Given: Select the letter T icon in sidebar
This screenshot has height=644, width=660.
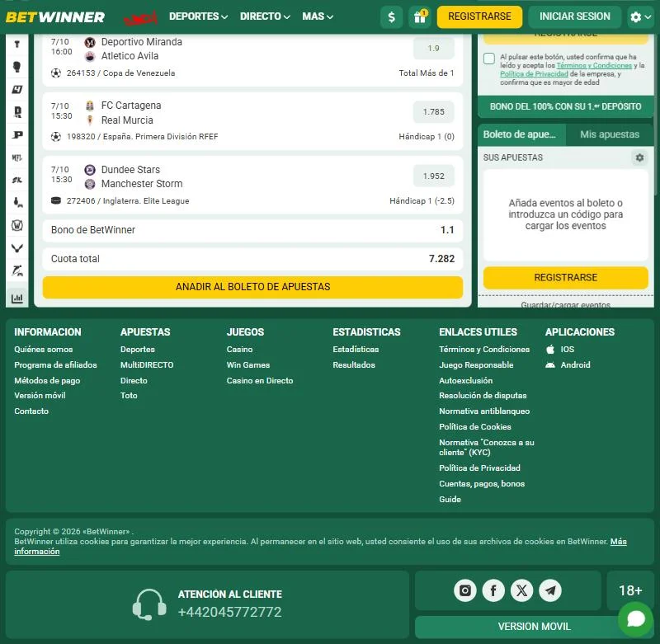Looking at the screenshot, I should pos(16,44).
